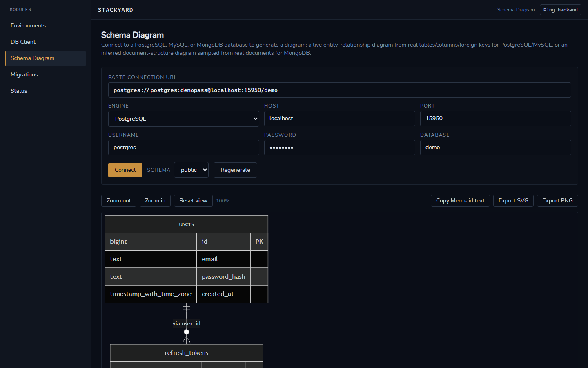Click the Database field showing demo

495,148
